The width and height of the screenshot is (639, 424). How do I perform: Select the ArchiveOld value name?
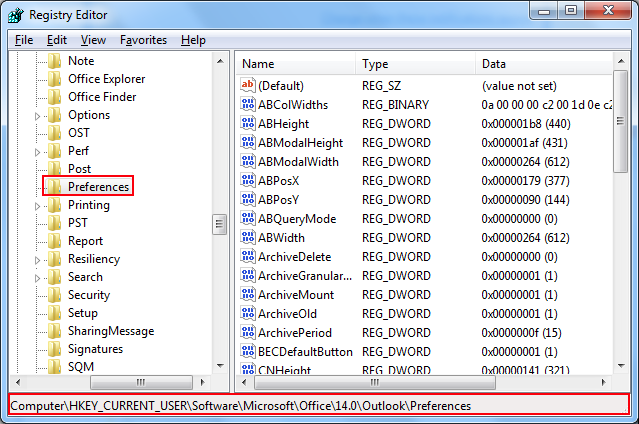coord(287,314)
